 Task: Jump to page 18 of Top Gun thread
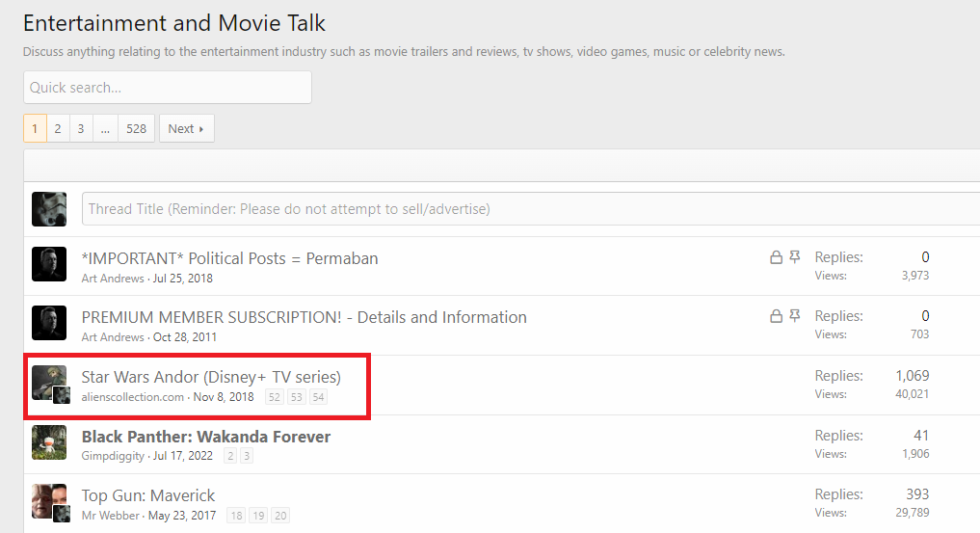pyautogui.click(x=236, y=516)
